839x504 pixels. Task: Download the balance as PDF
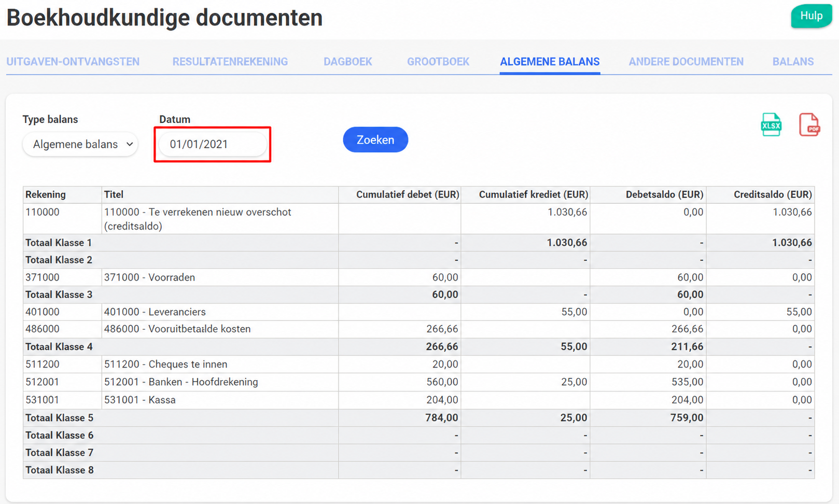click(809, 124)
